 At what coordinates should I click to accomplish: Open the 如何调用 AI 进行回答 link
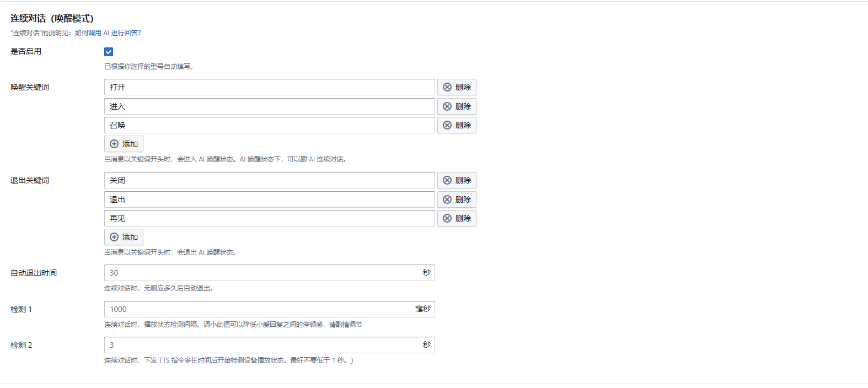[x=108, y=33]
